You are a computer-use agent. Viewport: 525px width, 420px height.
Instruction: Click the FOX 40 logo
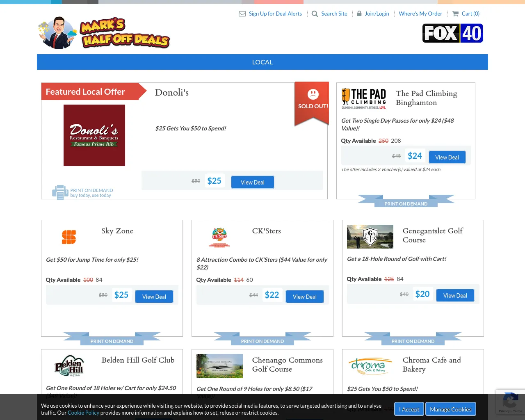(453, 33)
